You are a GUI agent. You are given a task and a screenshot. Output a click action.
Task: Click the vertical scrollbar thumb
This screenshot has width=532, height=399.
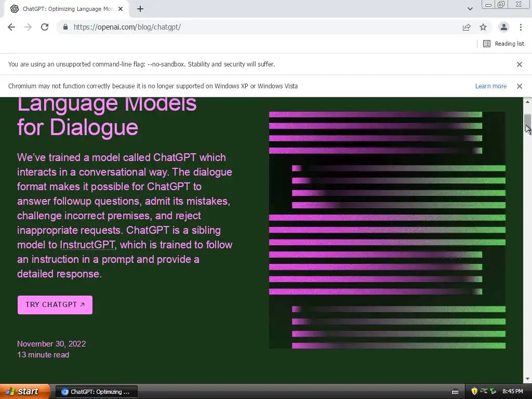pyautogui.click(x=527, y=124)
